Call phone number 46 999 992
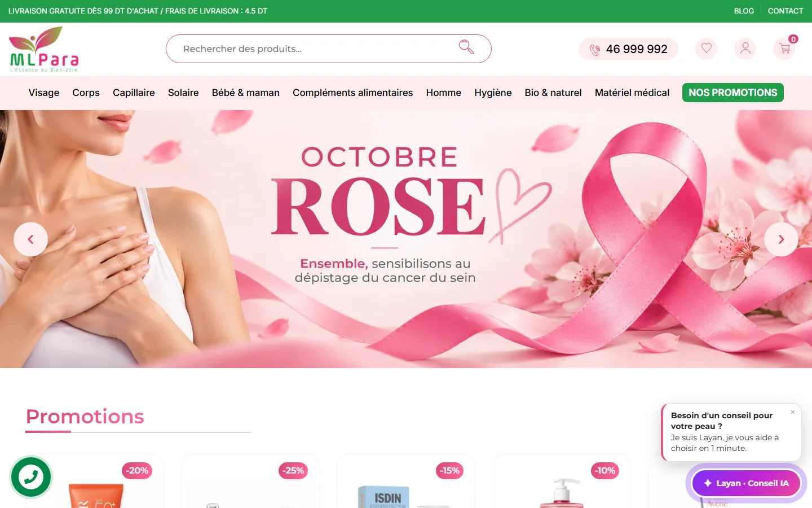812x508 pixels. point(628,49)
